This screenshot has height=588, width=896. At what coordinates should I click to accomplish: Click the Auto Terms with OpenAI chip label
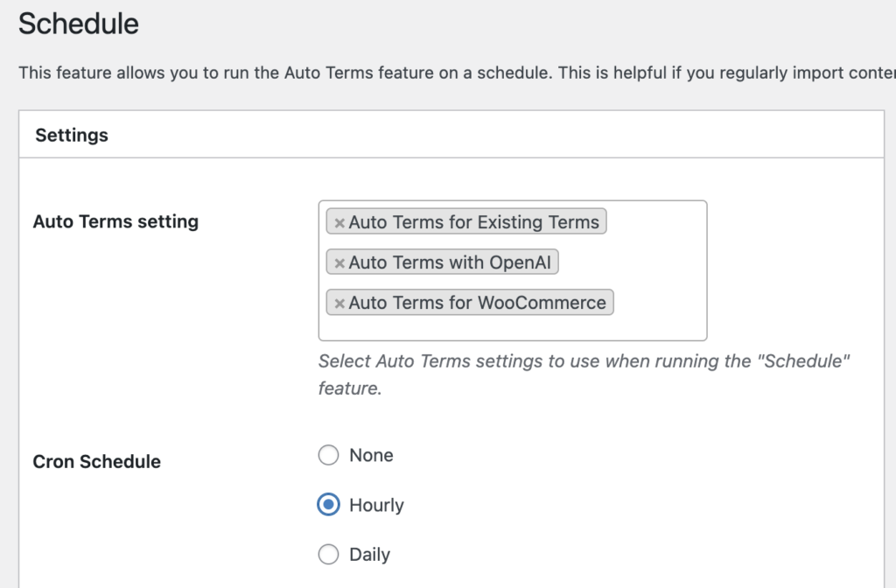click(x=451, y=262)
